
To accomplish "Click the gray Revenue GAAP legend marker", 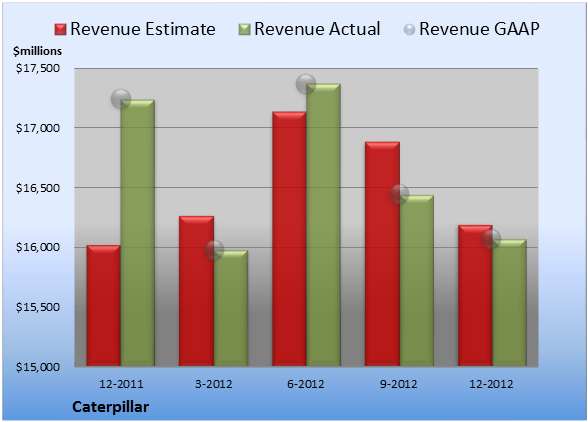I will 410,30.
